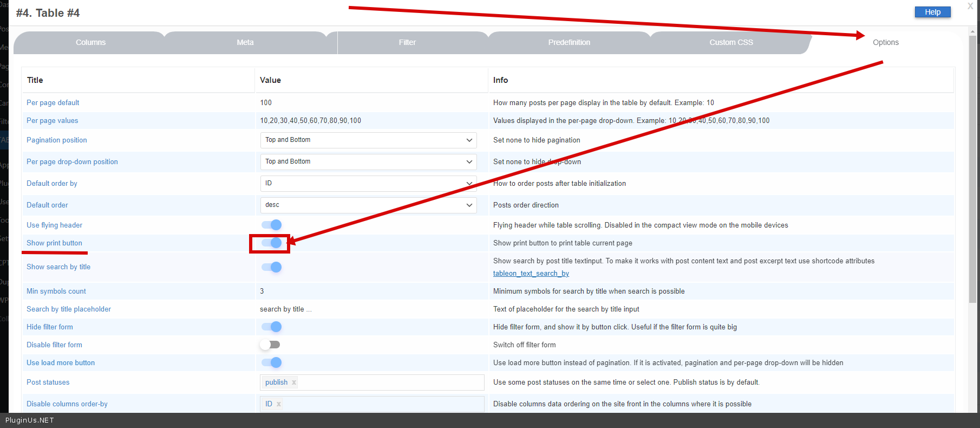Remove the ID tag from Disable columns order-by

pyautogui.click(x=279, y=404)
